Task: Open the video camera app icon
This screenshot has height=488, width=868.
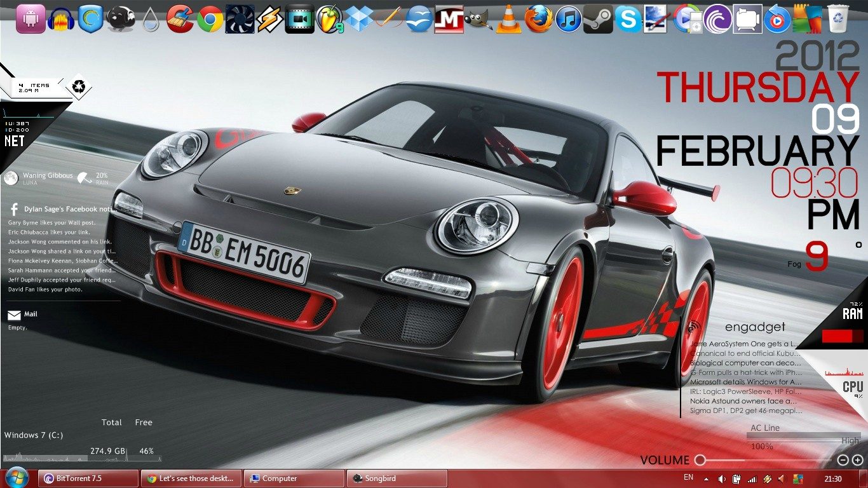Action: click(x=299, y=19)
